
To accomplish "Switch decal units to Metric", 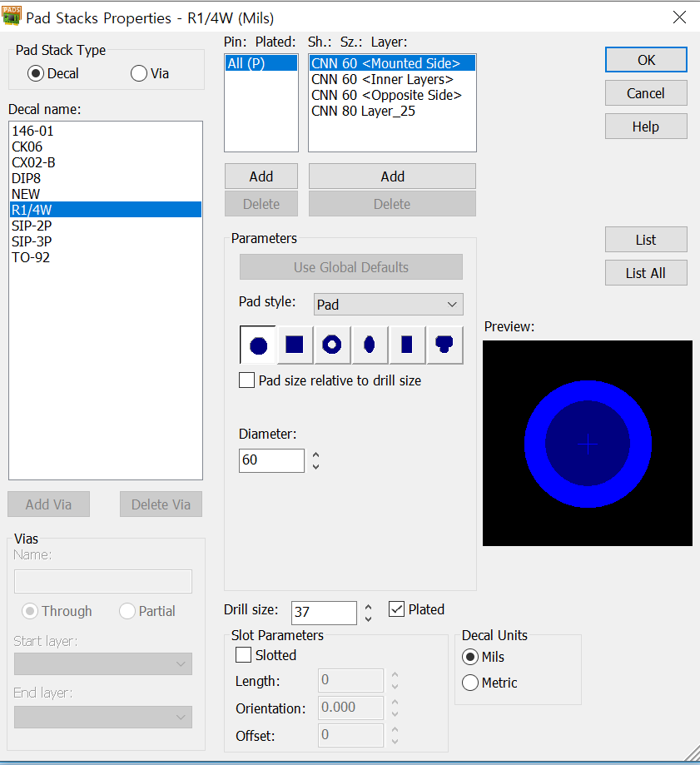I will pyautogui.click(x=470, y=683).
